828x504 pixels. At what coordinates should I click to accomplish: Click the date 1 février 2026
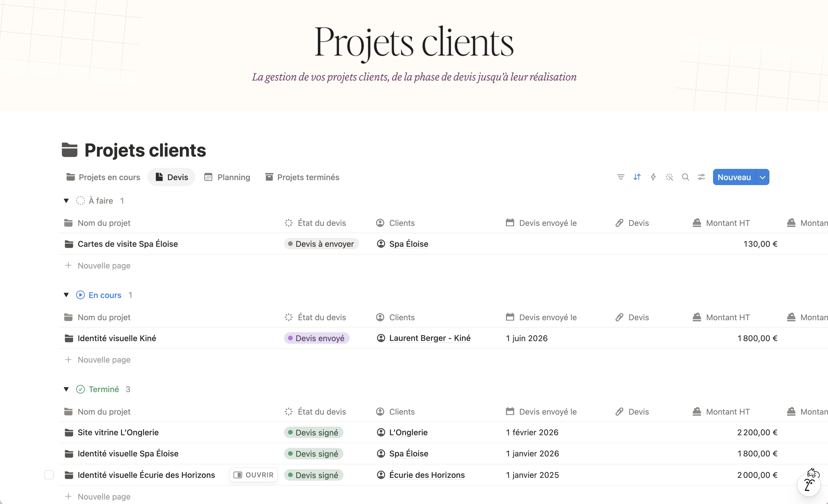(x=532, y=432)
